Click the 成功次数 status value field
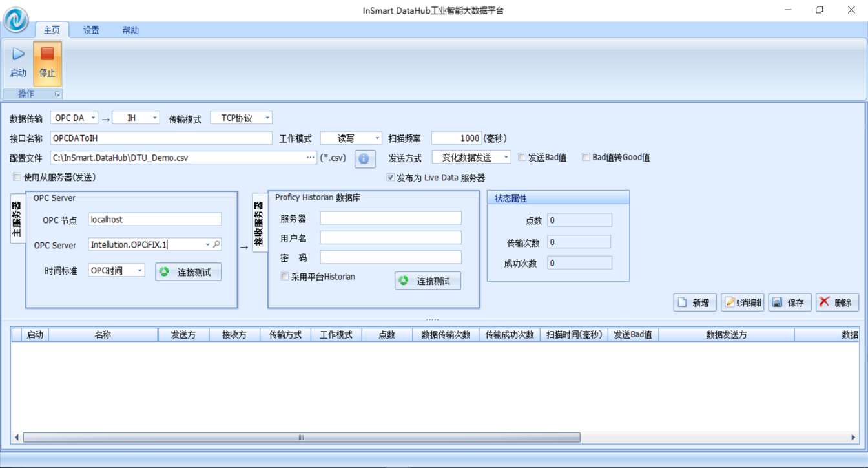The height and width of the screenshot is (468, 868). coord(579,262)
